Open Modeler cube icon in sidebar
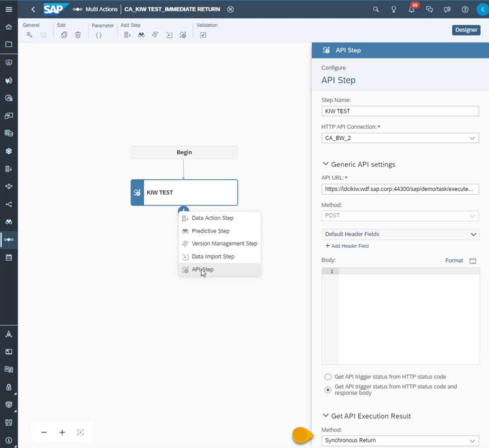Viewport: 489px width, 448px height. (x=9, y=151)
